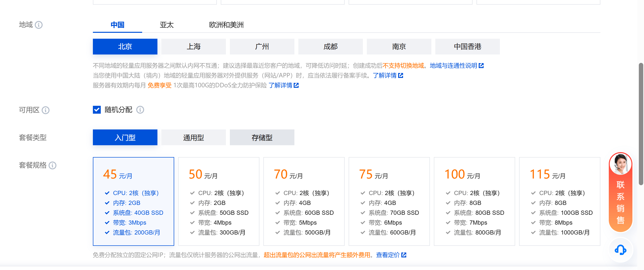644x270 pixels.
Task: Open the 地域与连通性说明 link
Action: (x=453, y=65)
